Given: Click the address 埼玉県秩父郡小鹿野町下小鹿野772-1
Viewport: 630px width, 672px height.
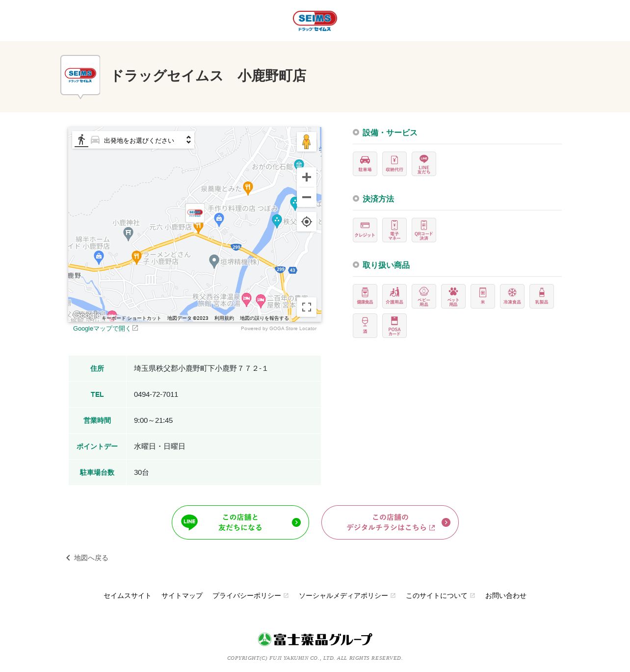Looking at the screenshot, I should click(201, 368).
